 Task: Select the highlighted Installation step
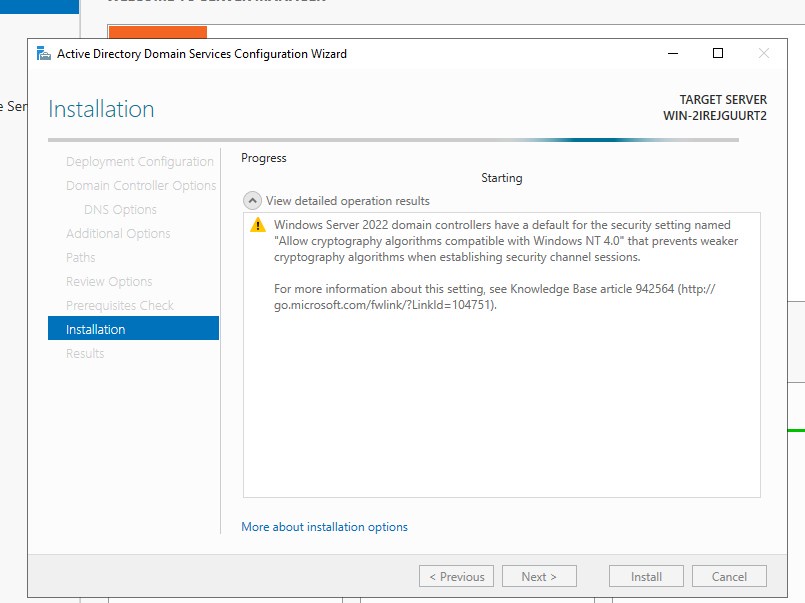point(133,328)
